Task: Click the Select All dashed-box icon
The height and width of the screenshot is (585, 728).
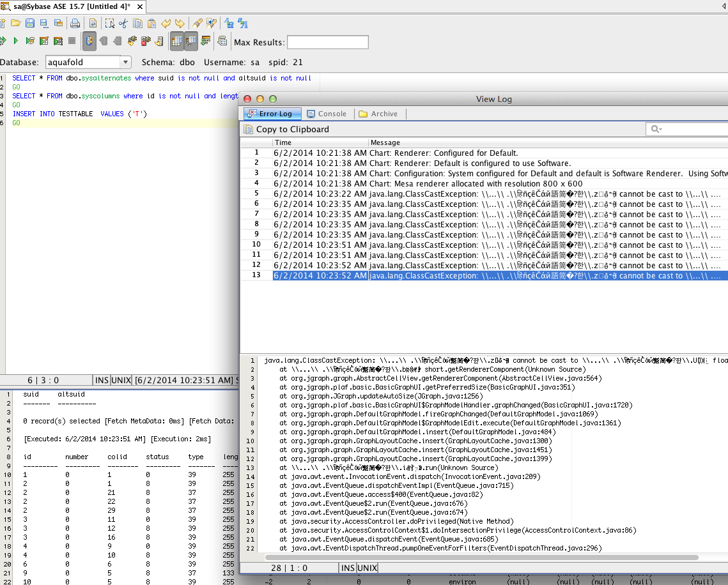Action: 109,23
